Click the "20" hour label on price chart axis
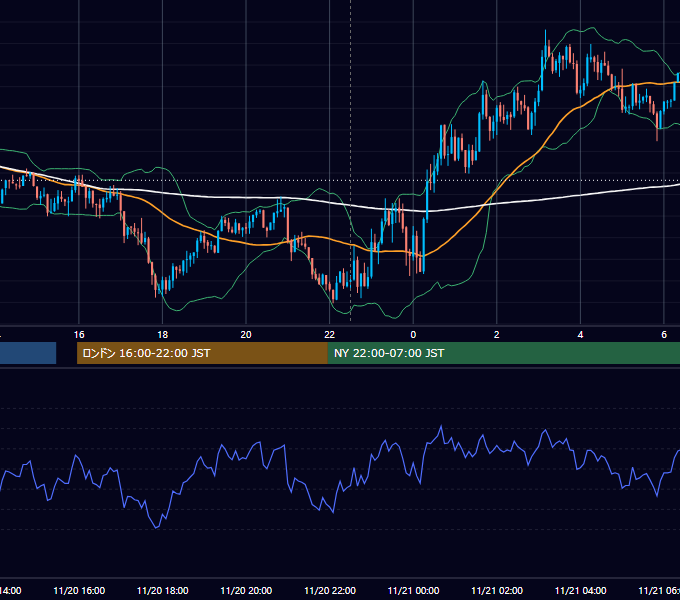 point(246,335)
